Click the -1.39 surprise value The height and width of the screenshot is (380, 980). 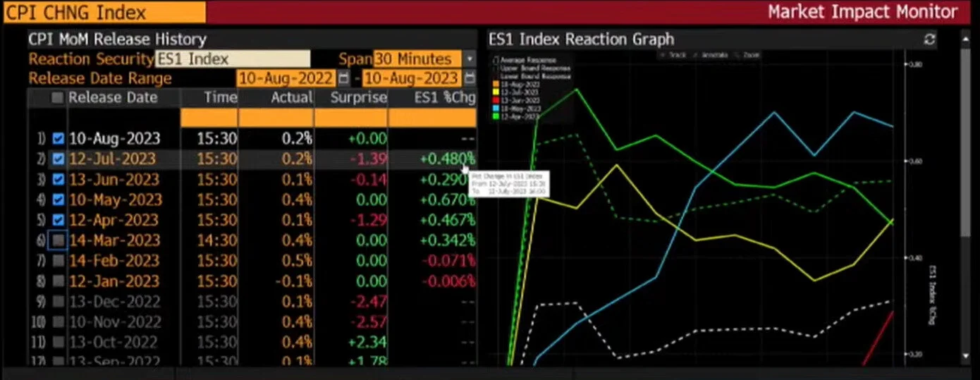point(369,159)
